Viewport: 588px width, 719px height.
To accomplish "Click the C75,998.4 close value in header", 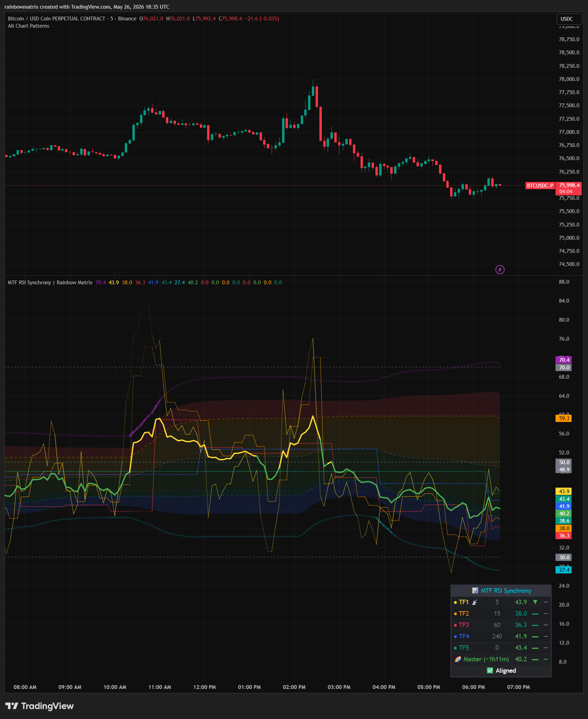I will pos(231,19).
